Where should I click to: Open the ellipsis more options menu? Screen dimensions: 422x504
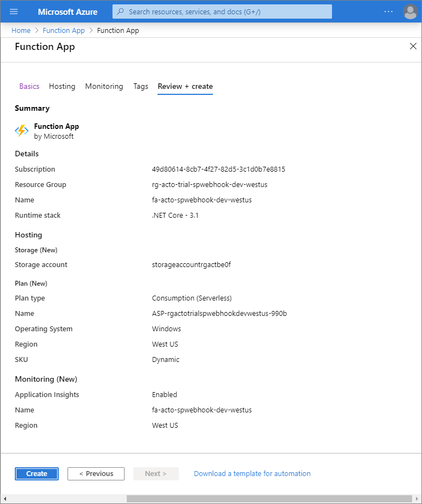click(x=388, y=12)
